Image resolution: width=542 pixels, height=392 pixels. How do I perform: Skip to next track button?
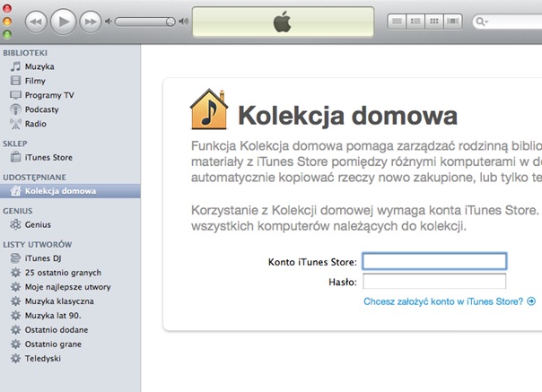tap(90, 21)
